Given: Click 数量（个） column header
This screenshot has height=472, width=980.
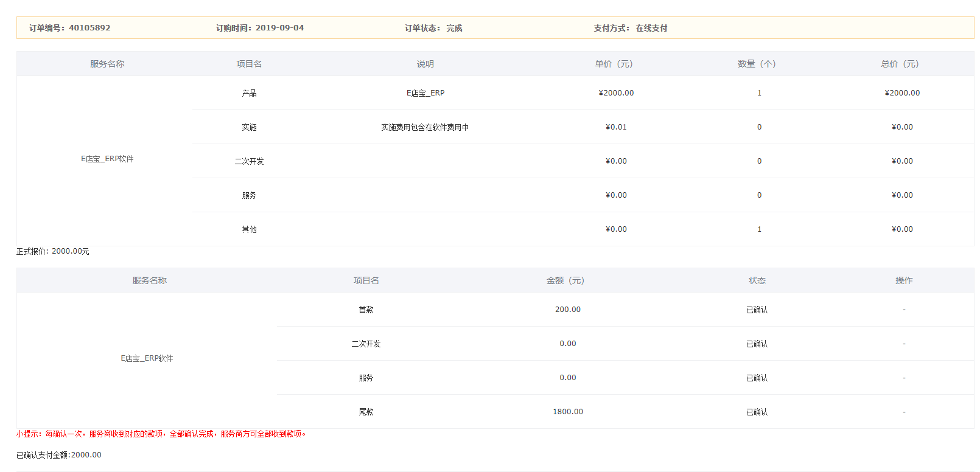Looking at the screenshot, I should 757,64.
